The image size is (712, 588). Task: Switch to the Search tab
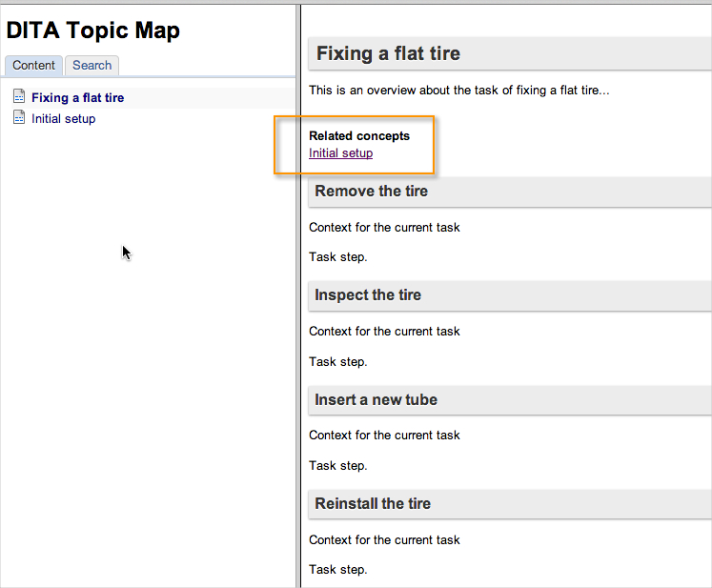pyautogui.click(x=92, y=66)
